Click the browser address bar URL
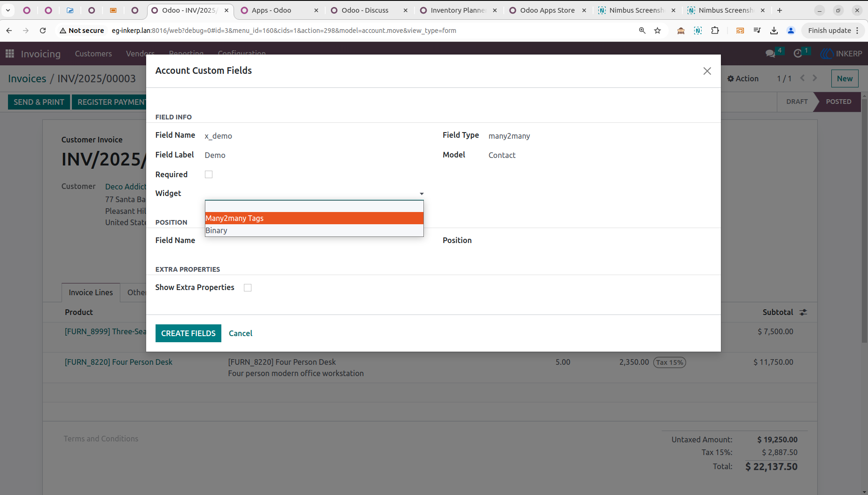The width and height of the screenshot is (868, 495). 284,31
